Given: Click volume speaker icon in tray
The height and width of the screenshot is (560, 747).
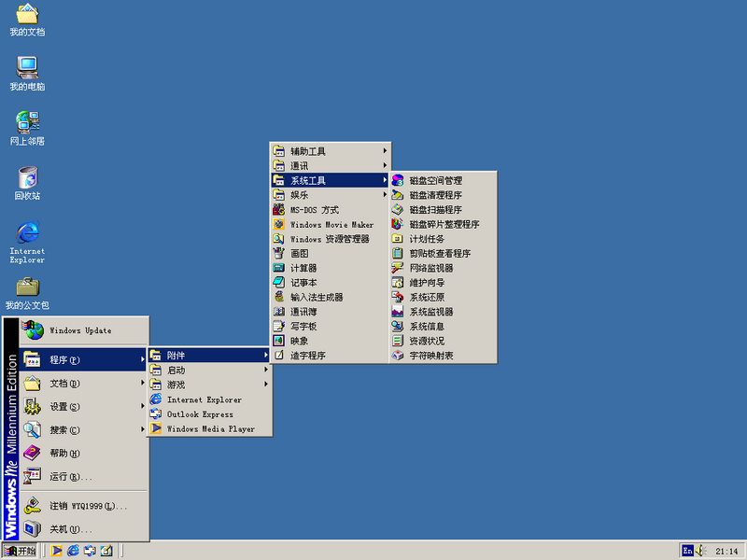Looking at the screenshot, I should (x=700, y=551).
